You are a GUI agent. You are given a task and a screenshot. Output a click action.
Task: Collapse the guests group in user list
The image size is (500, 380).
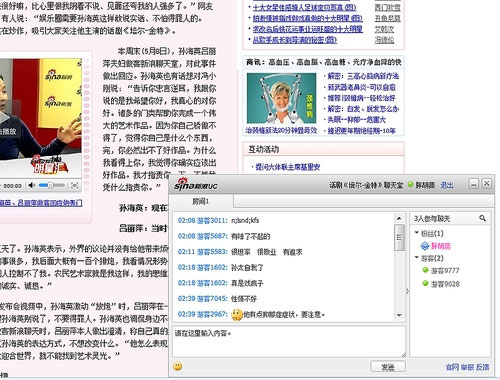coord(417,257)
